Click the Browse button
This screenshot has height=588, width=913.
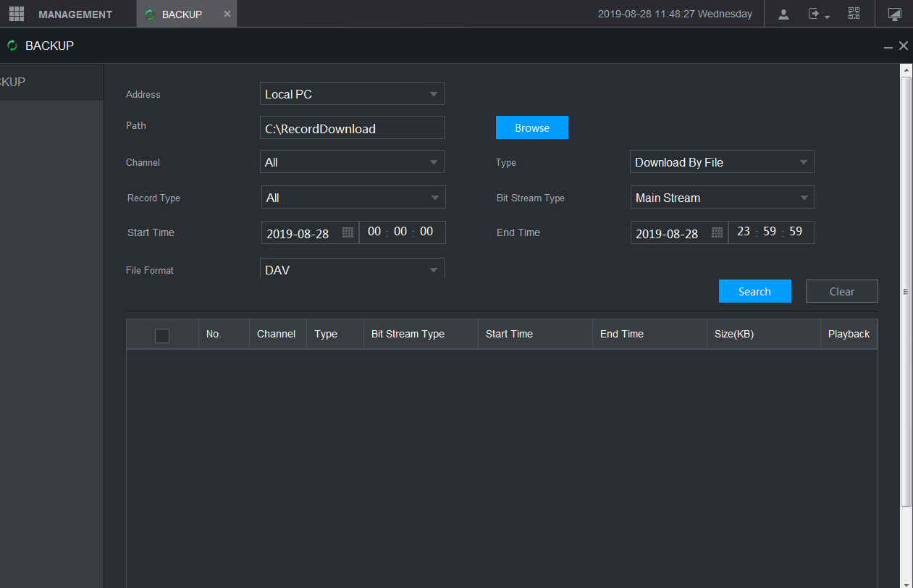(532, 127)
